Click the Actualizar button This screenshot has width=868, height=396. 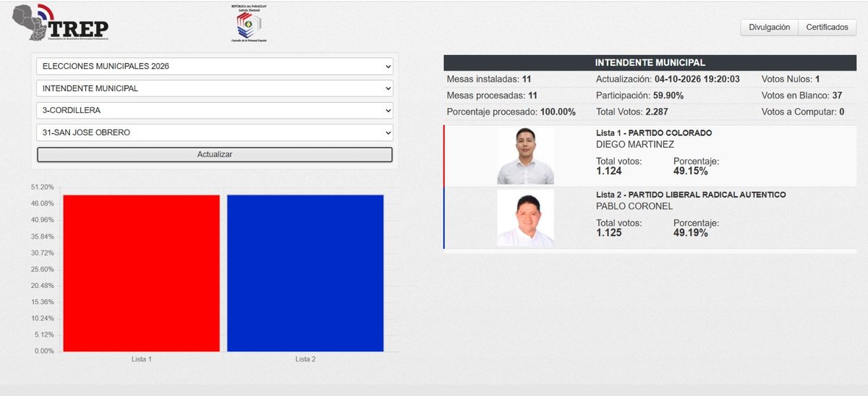(x=215, y=154)
